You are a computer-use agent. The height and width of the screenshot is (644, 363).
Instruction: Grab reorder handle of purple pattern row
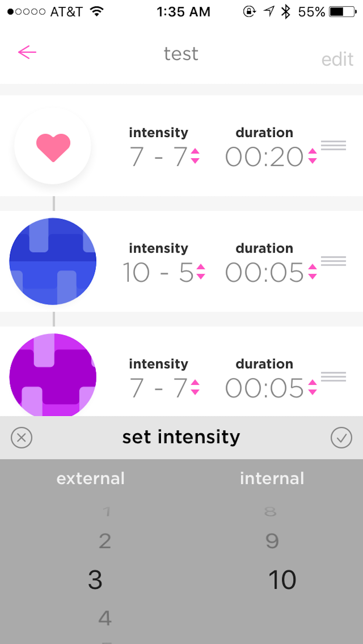(333, 377)
